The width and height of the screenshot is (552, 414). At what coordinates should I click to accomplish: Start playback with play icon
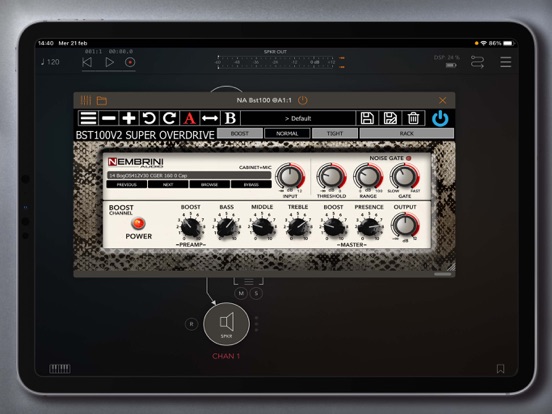point(109,62)
